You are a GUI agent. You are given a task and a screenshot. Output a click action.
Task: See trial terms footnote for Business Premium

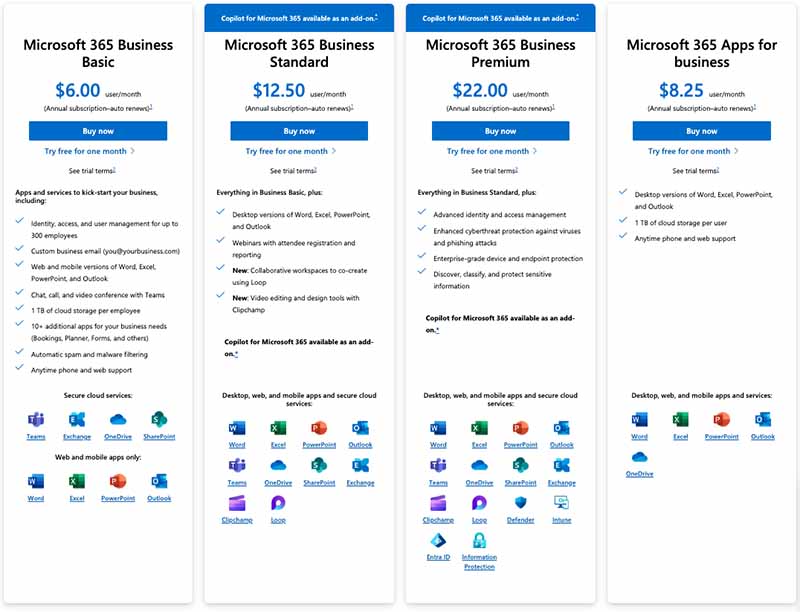click(517, 170)
